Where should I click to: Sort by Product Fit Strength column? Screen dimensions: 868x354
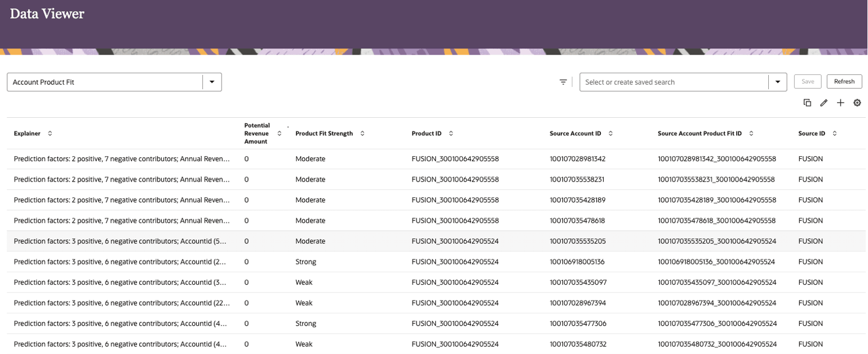tap(362, 134)
